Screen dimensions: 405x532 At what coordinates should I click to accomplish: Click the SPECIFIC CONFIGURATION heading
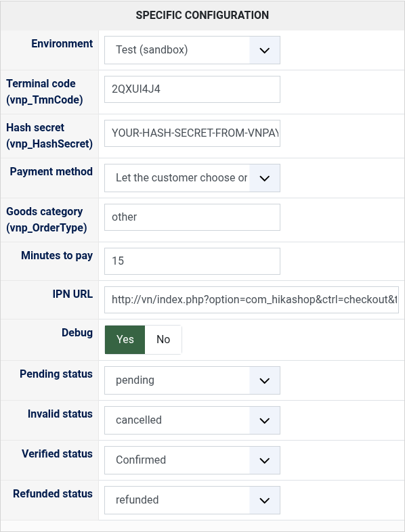point(202,16)
